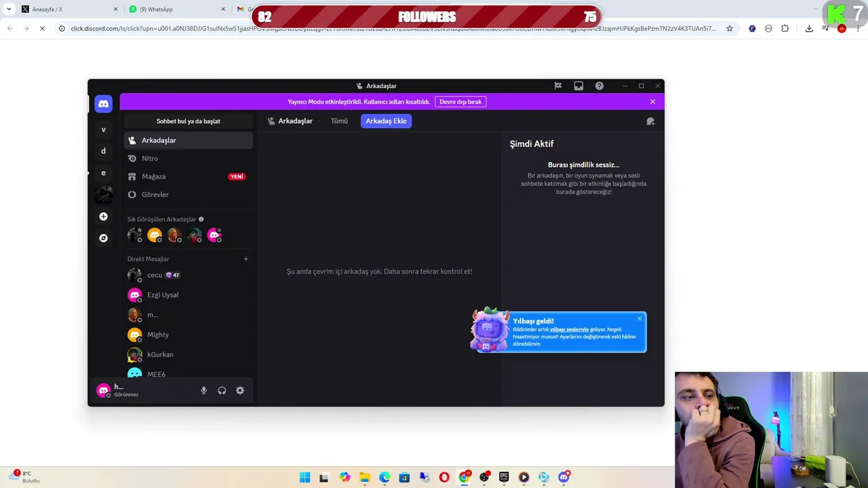Mute microphone in user panel
The image size is (868, 488).
pos(203,390)
